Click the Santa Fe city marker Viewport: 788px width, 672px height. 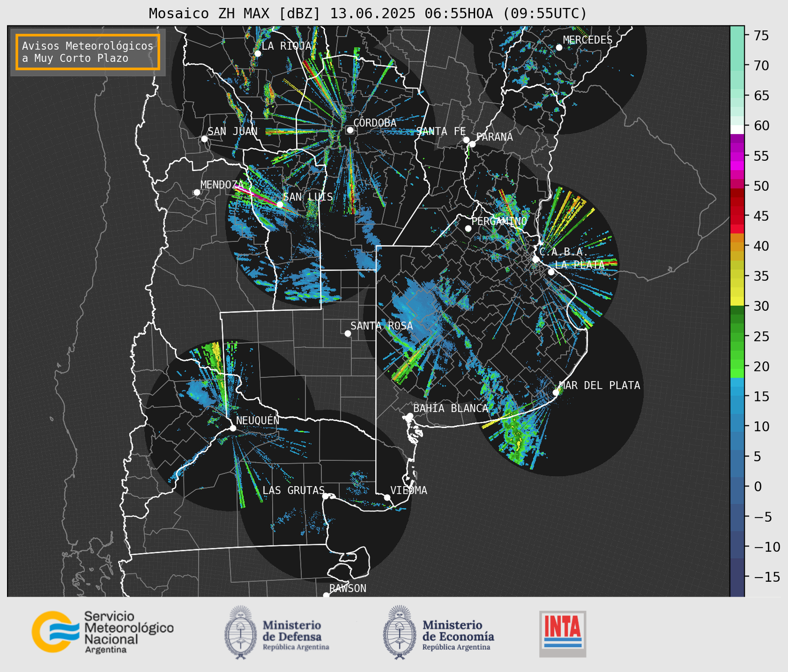point(466,140)
